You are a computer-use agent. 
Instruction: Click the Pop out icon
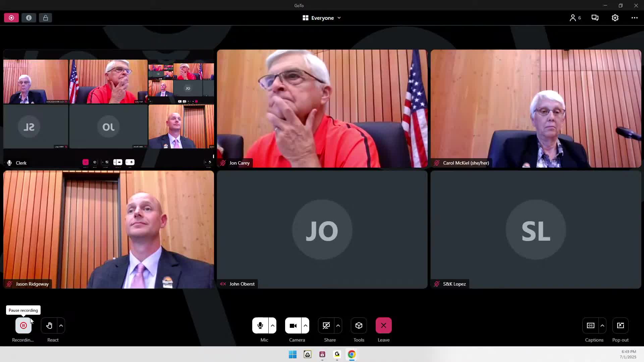620,325
